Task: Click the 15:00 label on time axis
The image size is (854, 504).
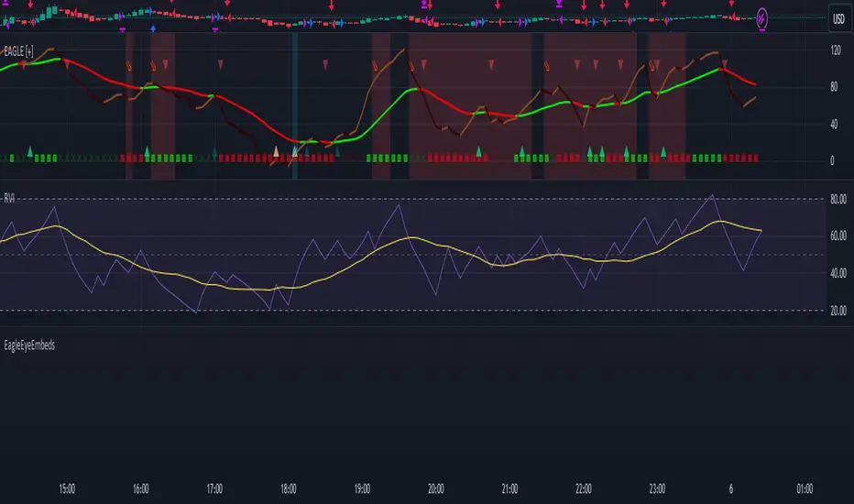Action: tap(66, 488)
